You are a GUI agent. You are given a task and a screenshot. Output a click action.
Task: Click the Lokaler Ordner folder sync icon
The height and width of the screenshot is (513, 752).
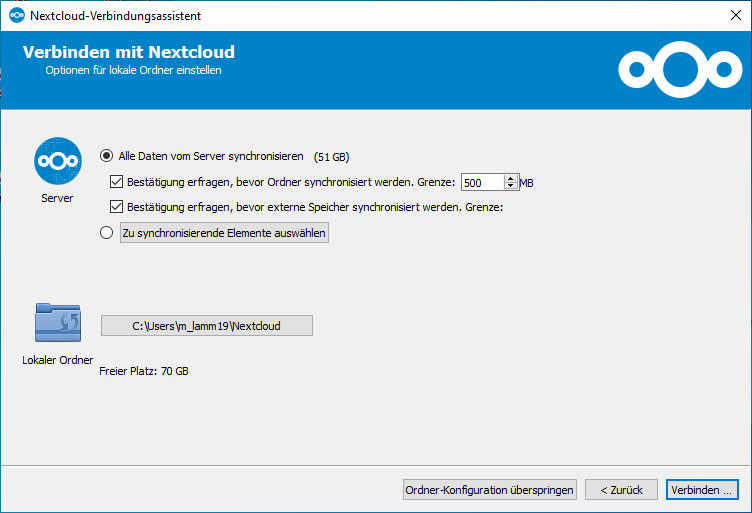[57, 323]
